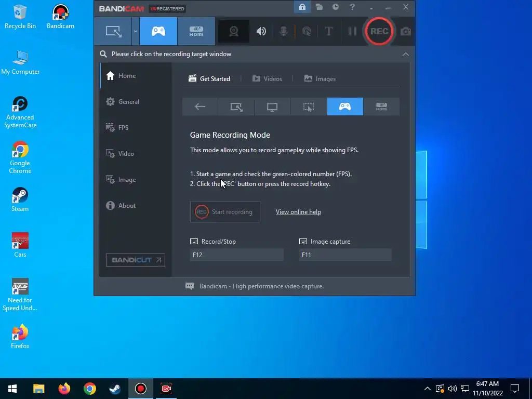Viewport: 532px width, 399px height.
Task: Collapse panel with the chevron arrow
Action: pyautogui.click(x=405, y=54)
